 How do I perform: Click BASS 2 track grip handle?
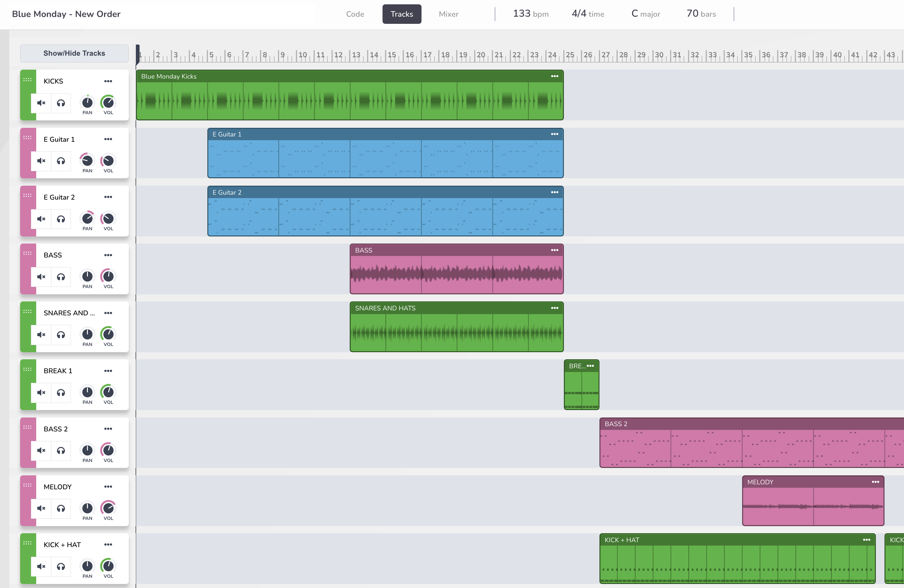pos(27,427)
